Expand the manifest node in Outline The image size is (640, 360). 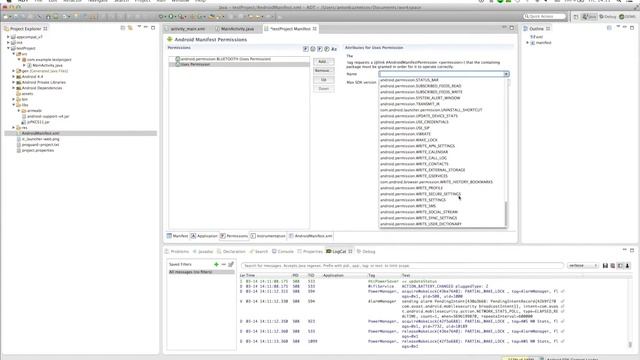coord(528,42)
